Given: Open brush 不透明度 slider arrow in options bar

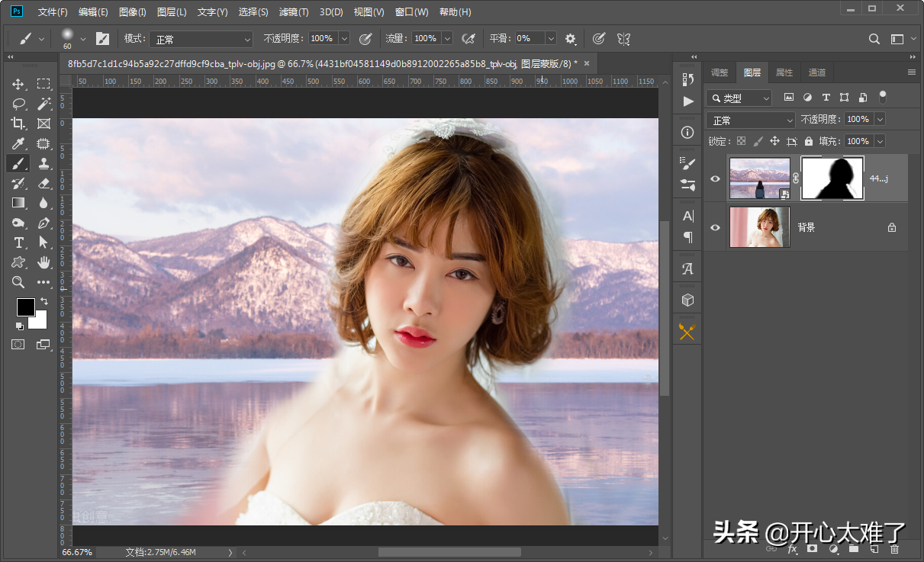Looking at the screenshot, I should (344, 38).
